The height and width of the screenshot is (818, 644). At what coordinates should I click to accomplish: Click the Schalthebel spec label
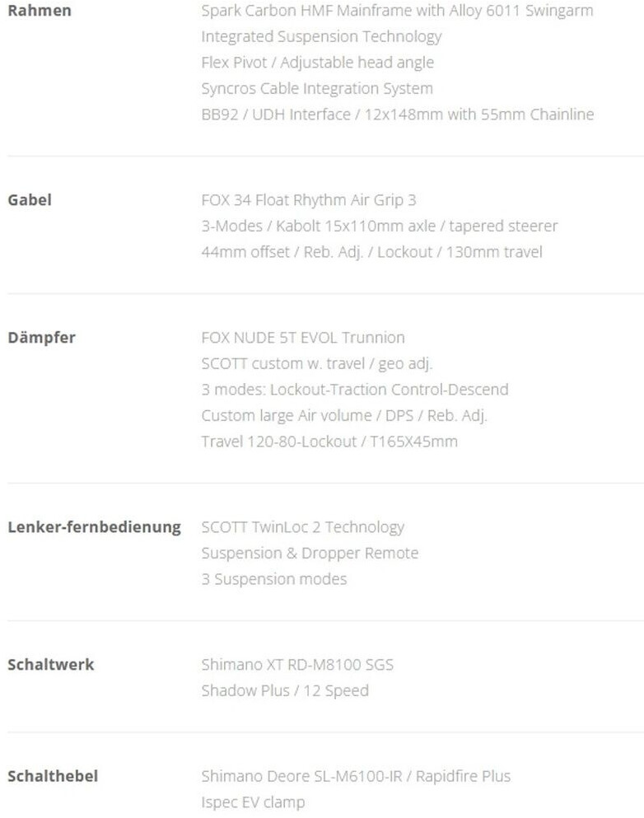53,776
